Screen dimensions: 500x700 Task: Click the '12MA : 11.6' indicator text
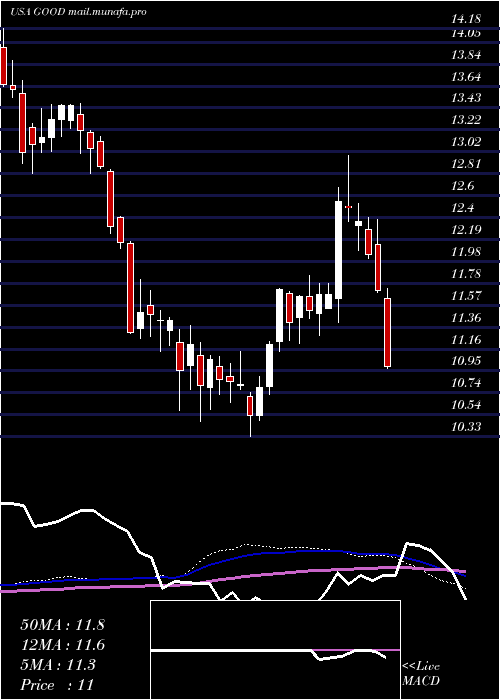62,645
